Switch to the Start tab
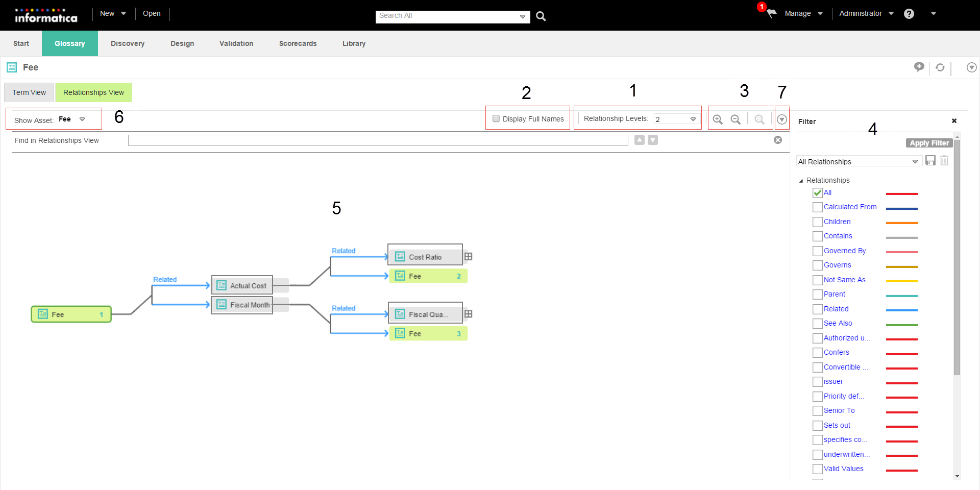980x490 pixels. tap(21, 43)
